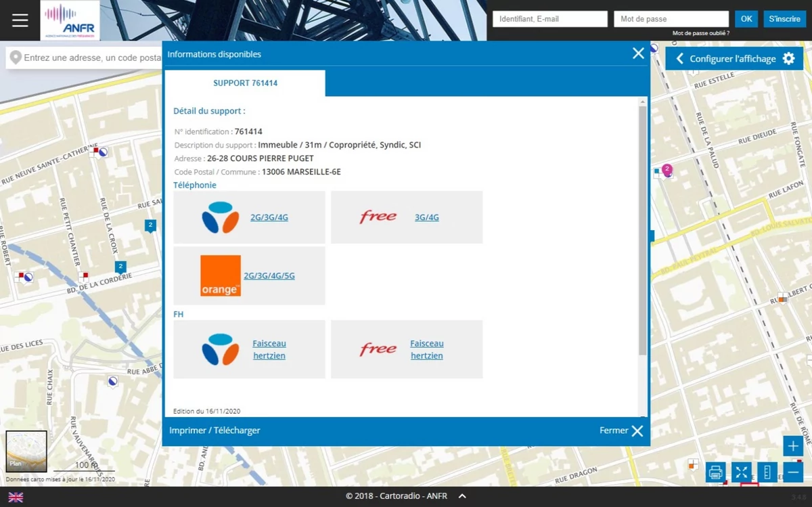Screen dimensions: 812x507
Task: Switch language via the UK flag
Action: click(15, 497)
